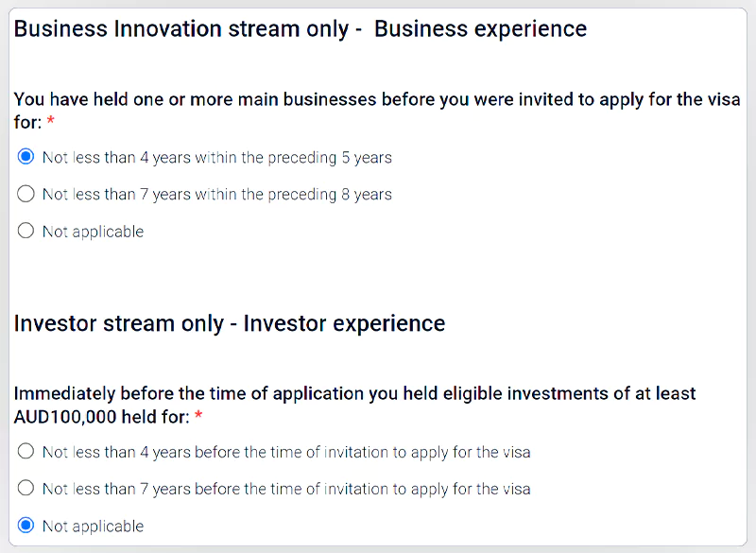Choose the 7 years within preceding 8 radio button

[26, 194]
